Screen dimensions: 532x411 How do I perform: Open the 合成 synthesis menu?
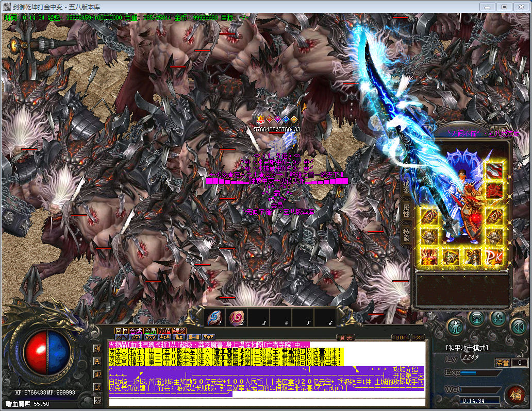(136, 331)
